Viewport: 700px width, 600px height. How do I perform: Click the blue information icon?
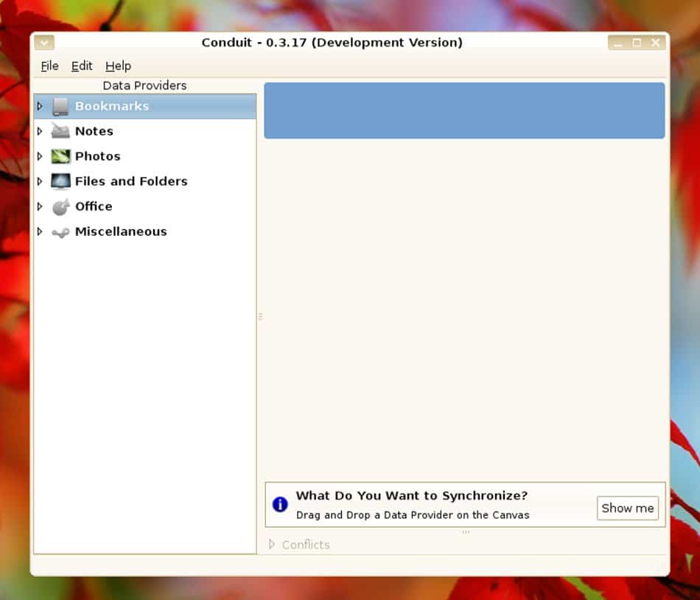(x=280, y=505)
